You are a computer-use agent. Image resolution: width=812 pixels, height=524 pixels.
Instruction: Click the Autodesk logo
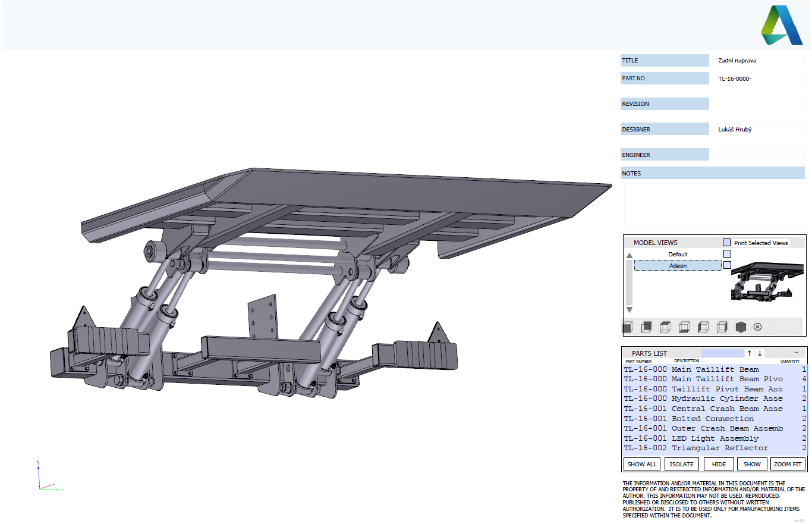point(782,25)
